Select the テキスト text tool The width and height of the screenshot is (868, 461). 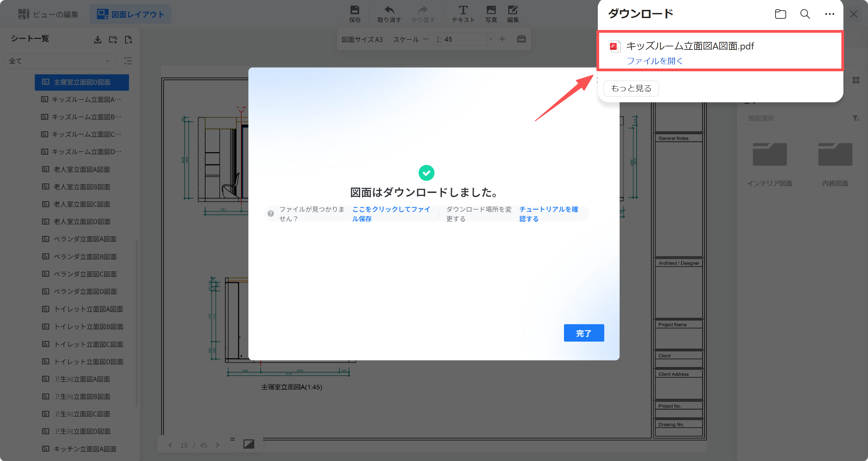(463, 14)
